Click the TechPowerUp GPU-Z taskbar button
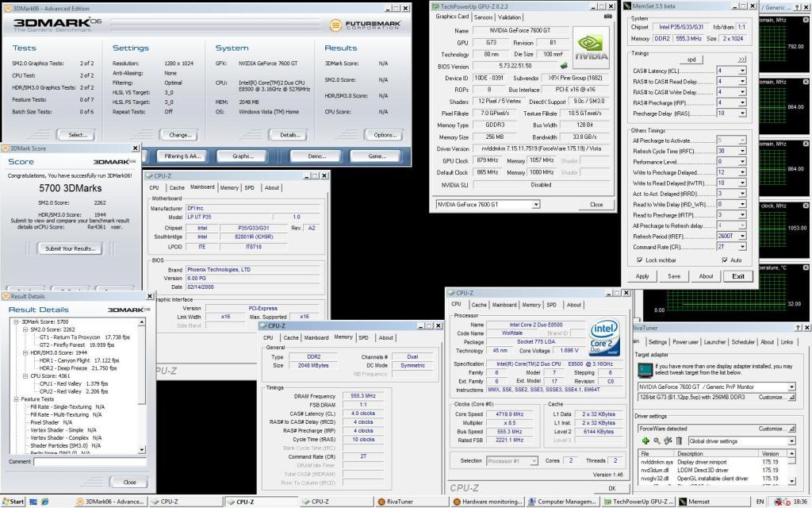 tap(638, 502)
